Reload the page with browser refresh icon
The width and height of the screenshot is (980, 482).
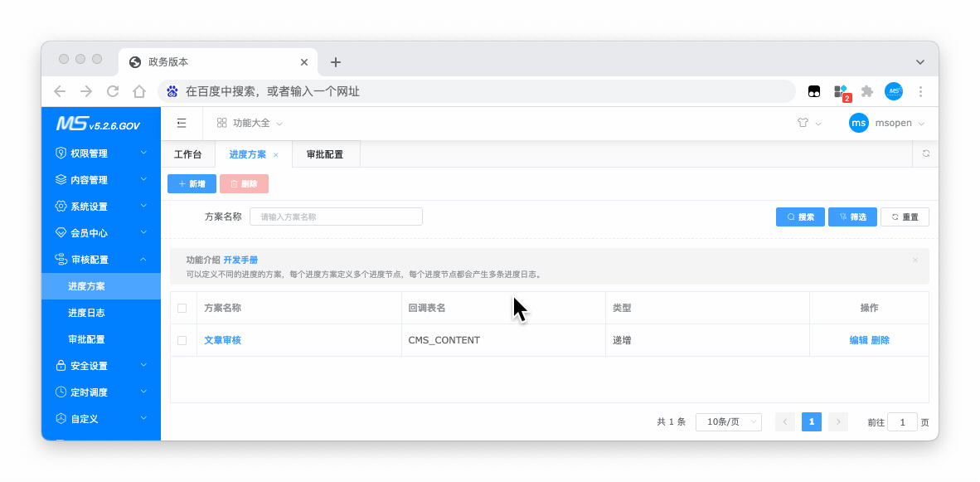coord(113,91)
